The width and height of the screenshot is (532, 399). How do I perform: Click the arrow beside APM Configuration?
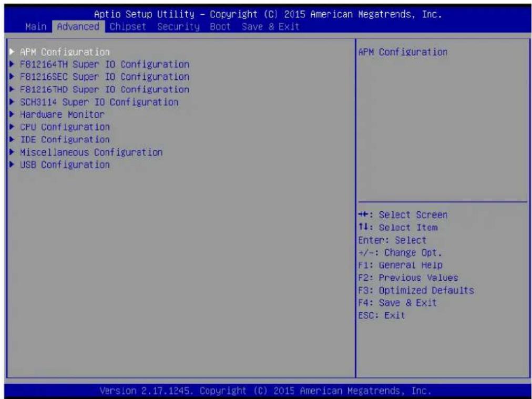click(x=12, y=52)
